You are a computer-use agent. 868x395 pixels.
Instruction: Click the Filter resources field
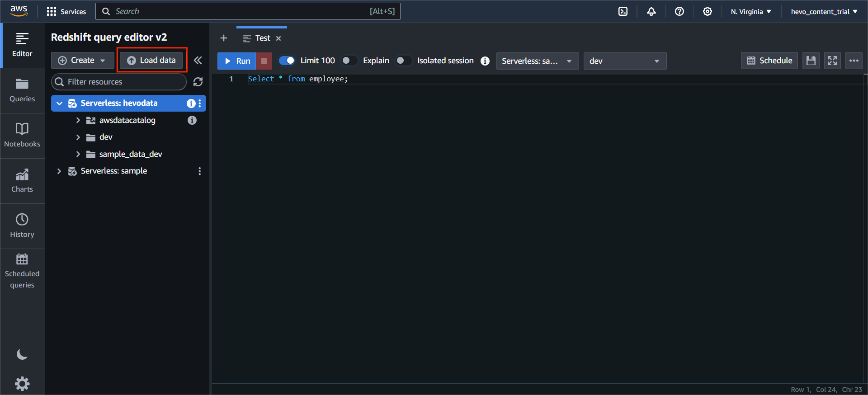119,82
